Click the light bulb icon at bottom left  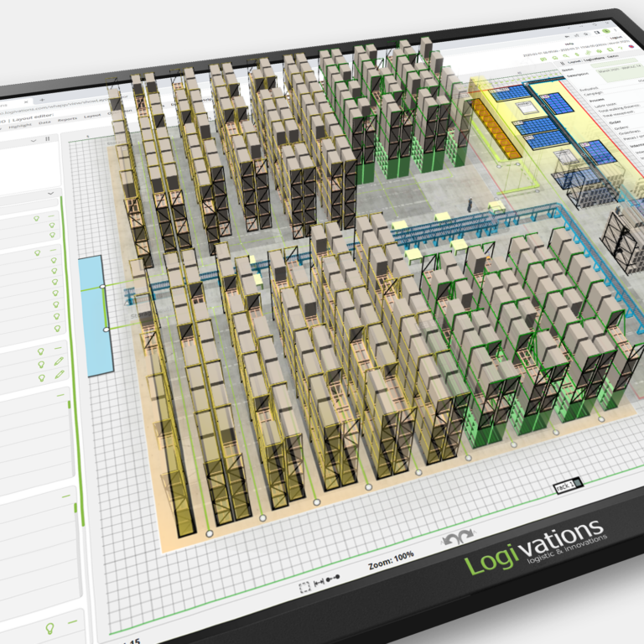point(49,627)
